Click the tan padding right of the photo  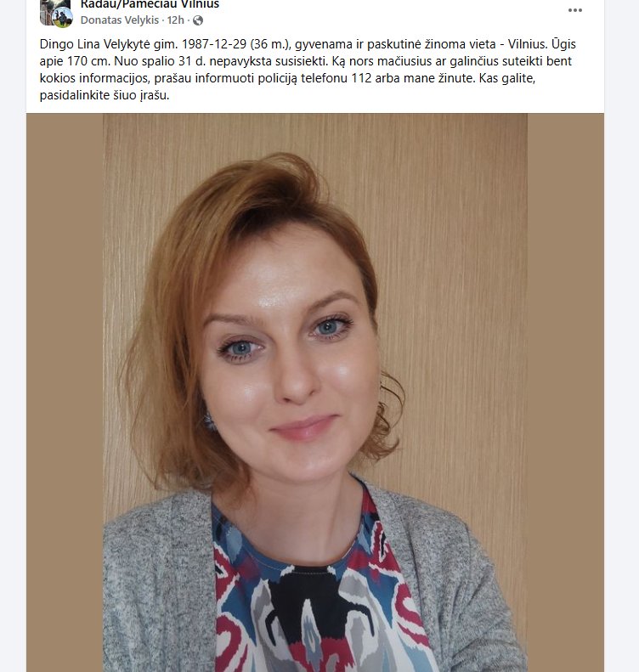pyautogui.click(x=566, y=392)
